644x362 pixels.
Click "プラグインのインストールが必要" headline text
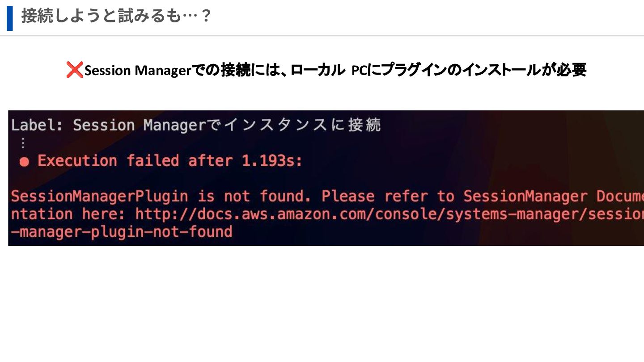coord(484,70)
